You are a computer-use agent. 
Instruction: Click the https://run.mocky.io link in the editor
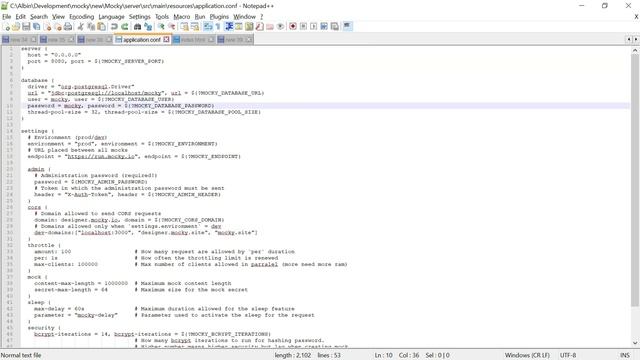click(x=101, y=156)
